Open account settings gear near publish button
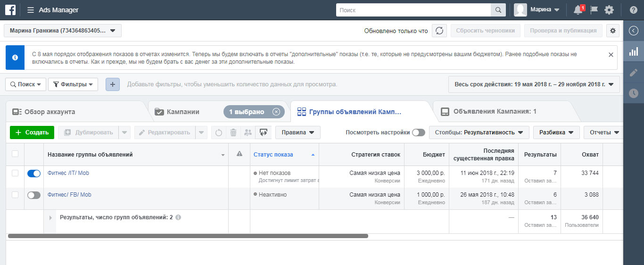 coord(613,31)
